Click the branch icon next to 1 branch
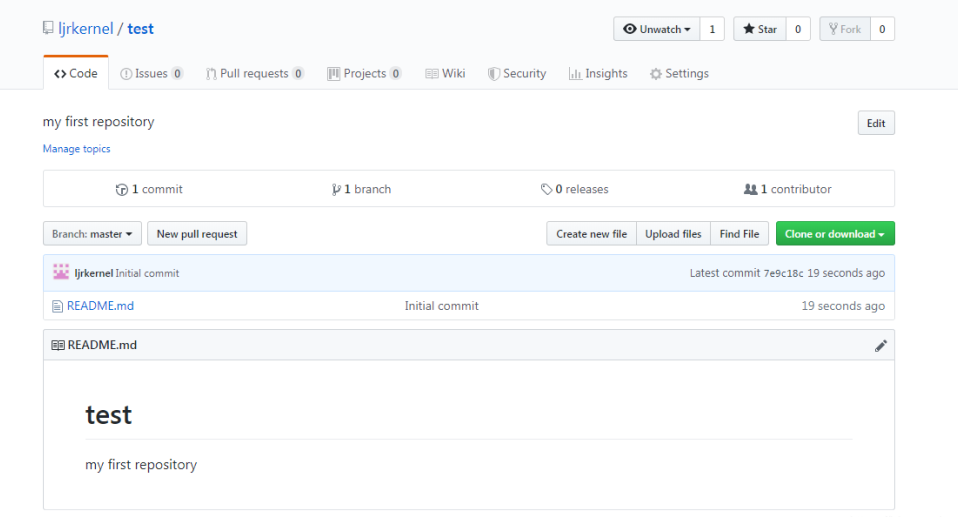The width and height of the screenshot is (958, 517). (336, 189)
